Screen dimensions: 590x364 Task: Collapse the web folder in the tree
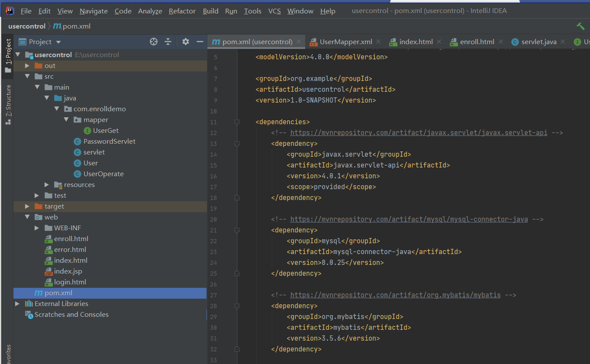coord(27,217)
